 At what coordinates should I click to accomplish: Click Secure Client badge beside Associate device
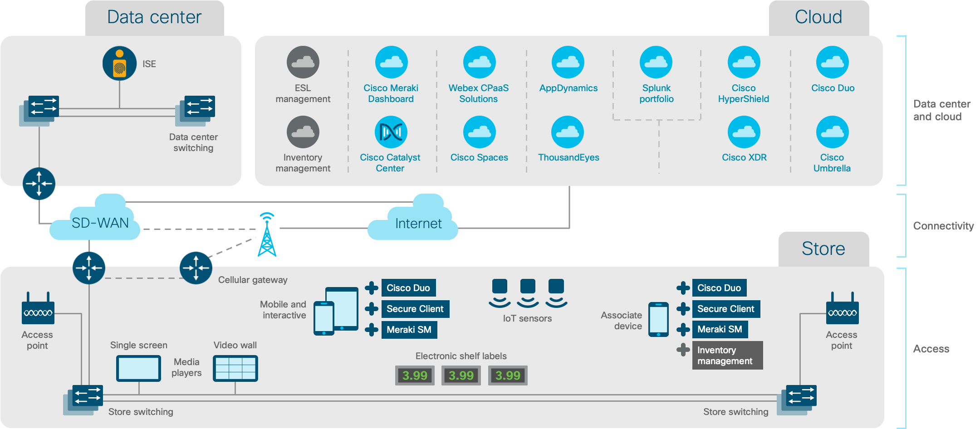point(726,309)
